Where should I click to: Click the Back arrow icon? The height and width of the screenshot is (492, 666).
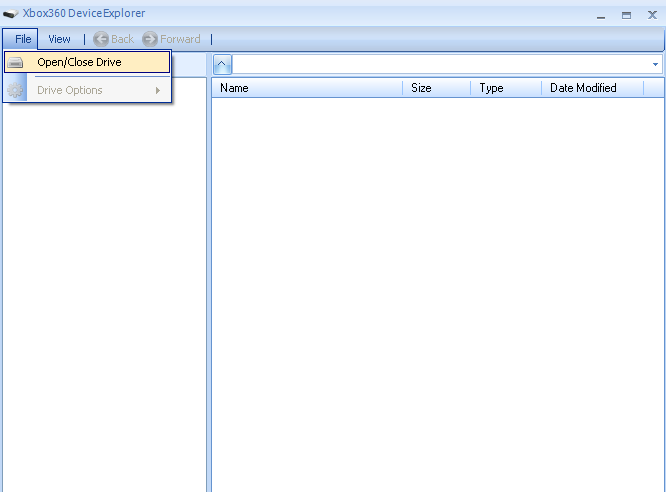(101, 39)
